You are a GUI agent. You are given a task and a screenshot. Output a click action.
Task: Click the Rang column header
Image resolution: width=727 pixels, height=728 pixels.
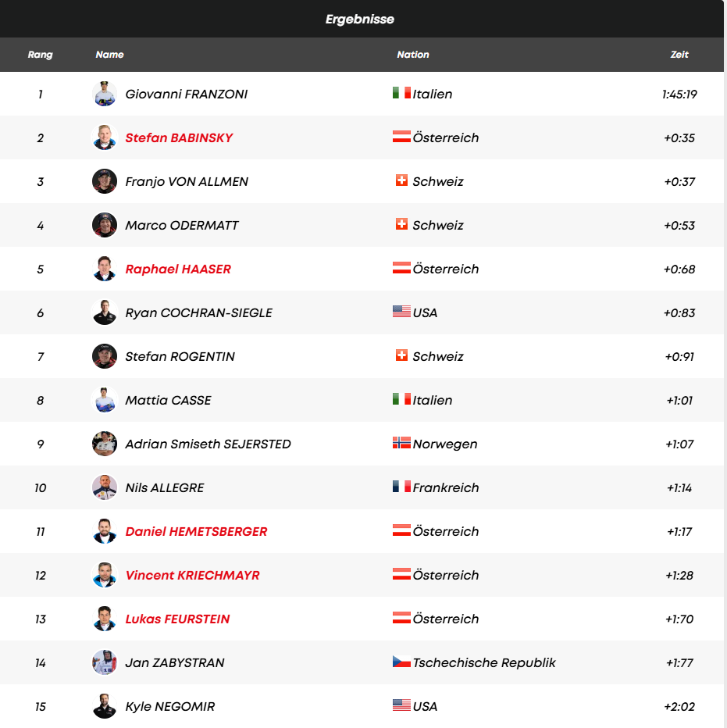pos(41,55)
